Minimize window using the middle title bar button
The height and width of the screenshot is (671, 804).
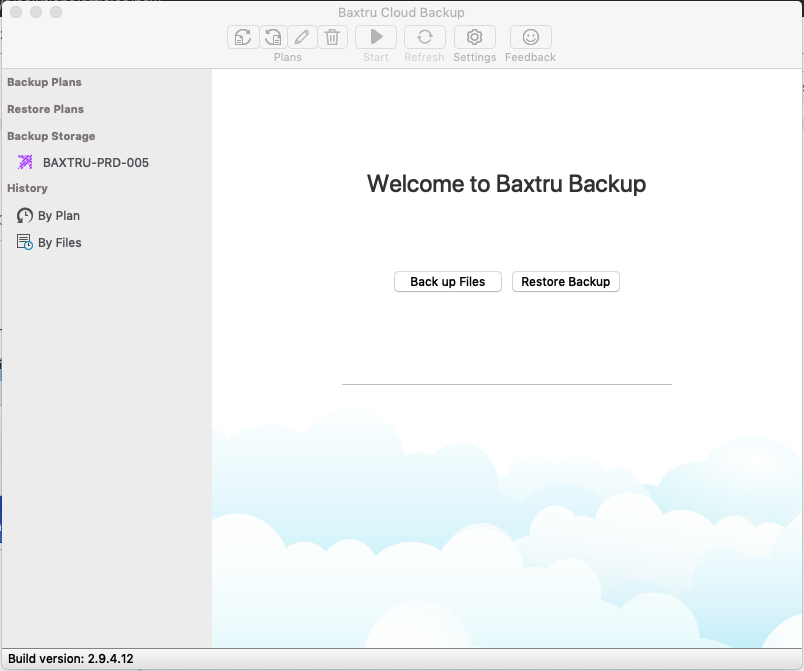[36, 12]
